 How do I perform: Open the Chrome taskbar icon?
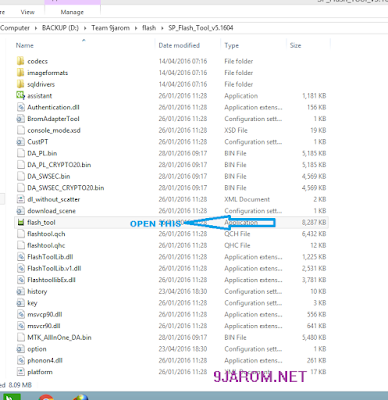click(x=46, y=397)
